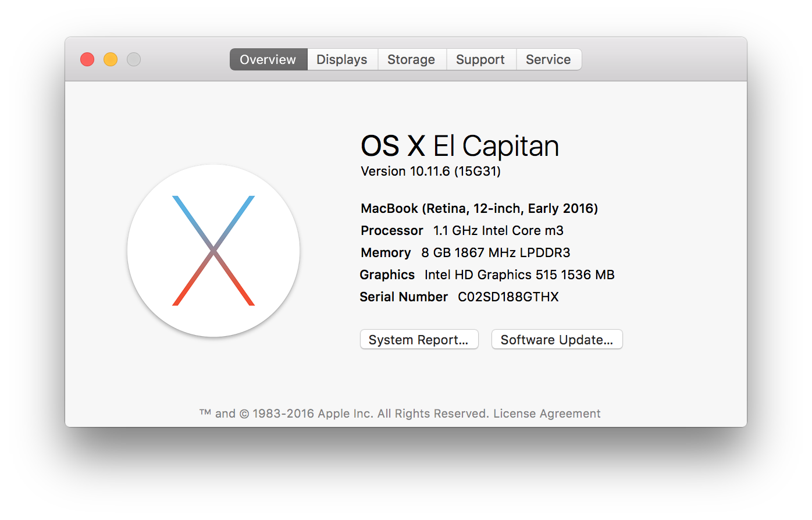The height and width of the screenshot is (520, 812).
Task: Open the System Report
Action: click(x=419, y=340)
